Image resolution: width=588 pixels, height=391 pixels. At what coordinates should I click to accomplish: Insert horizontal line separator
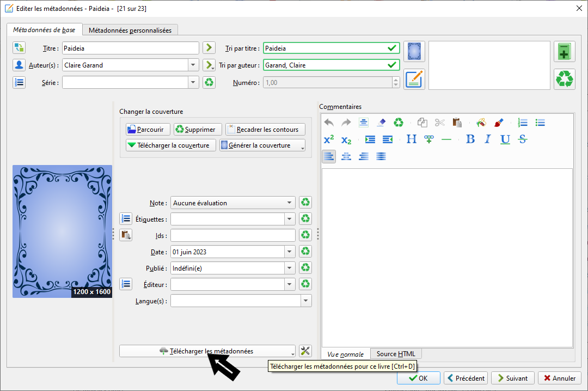tap(446, 139)
